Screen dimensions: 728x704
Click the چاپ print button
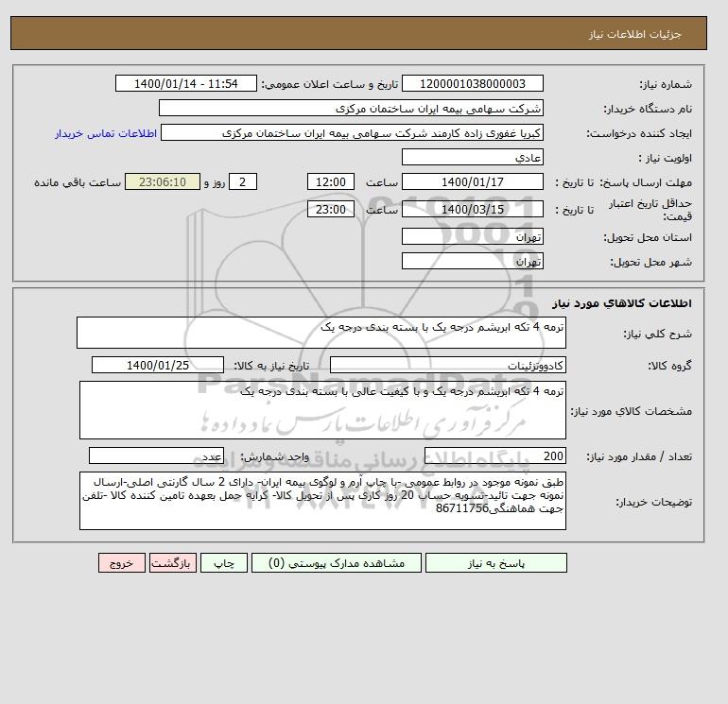coord(224,563)
